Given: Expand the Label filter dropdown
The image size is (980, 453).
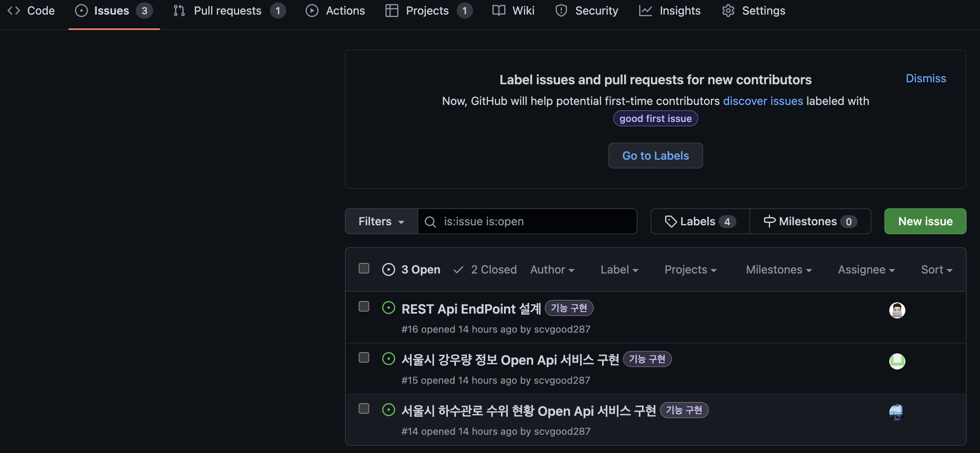Looking at the screenshot, I should tap(619, 269).
